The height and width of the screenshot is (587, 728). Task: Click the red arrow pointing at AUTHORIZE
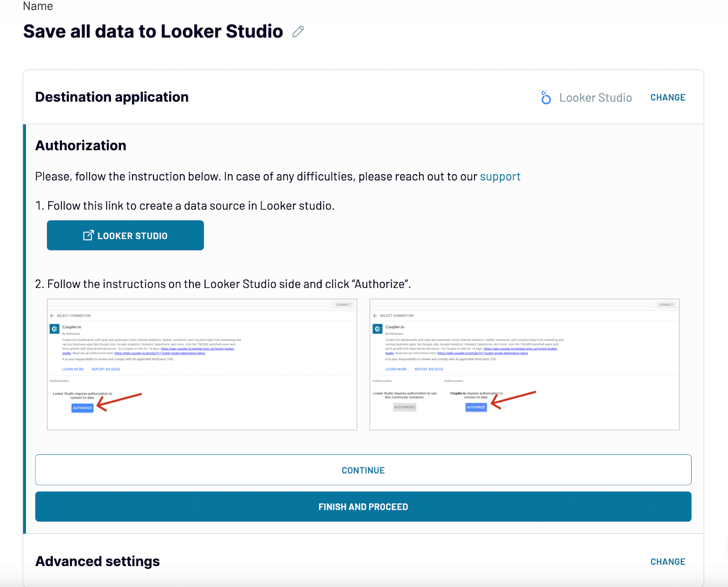coord(118,400)
